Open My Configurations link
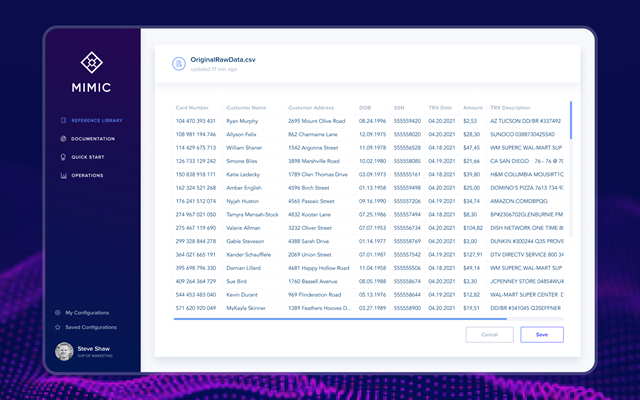 [87, 313]
